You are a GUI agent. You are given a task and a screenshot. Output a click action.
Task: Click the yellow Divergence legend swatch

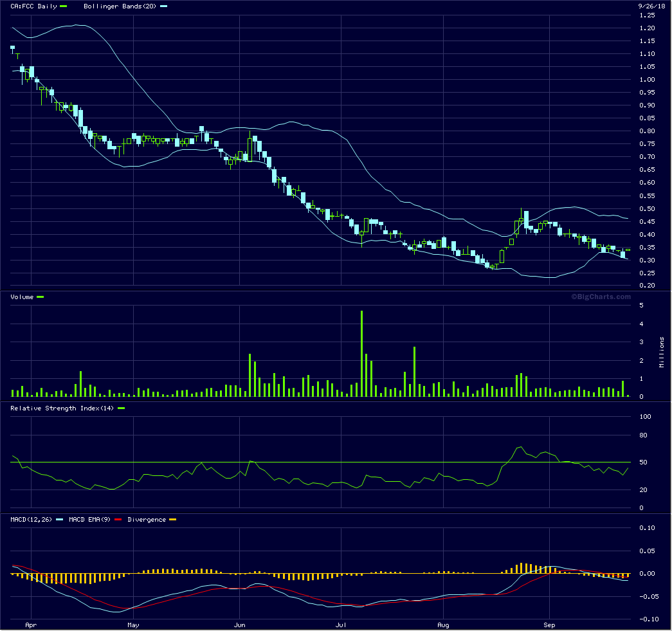[173, 520]
